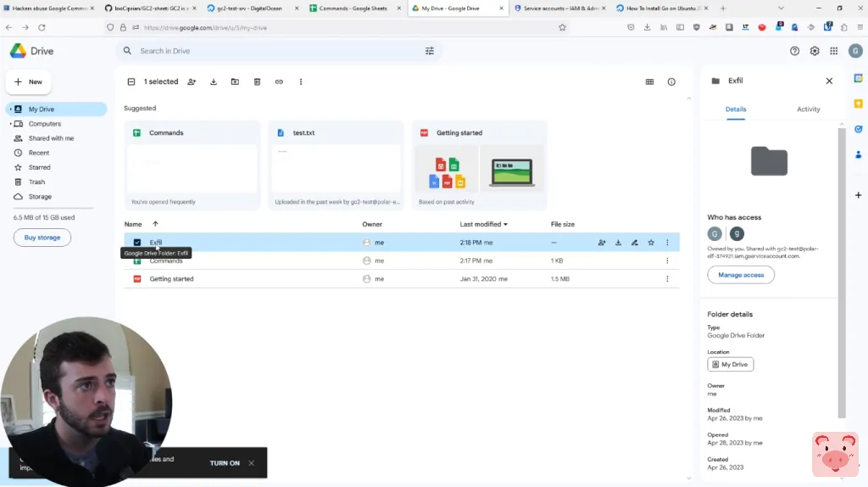The width and height of the screenshot is (868, 487).
Task: Open the suggested Getting started card
Action: coord(480,165)
